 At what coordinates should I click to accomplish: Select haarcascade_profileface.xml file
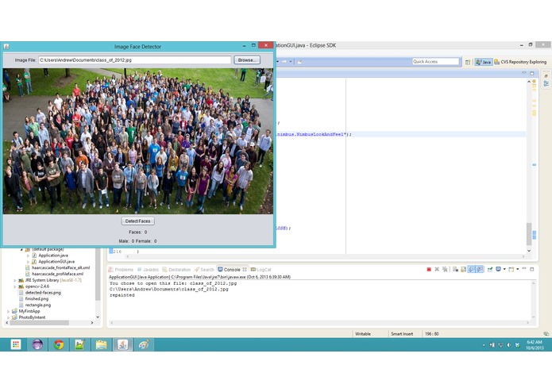[x=54, y=274]
